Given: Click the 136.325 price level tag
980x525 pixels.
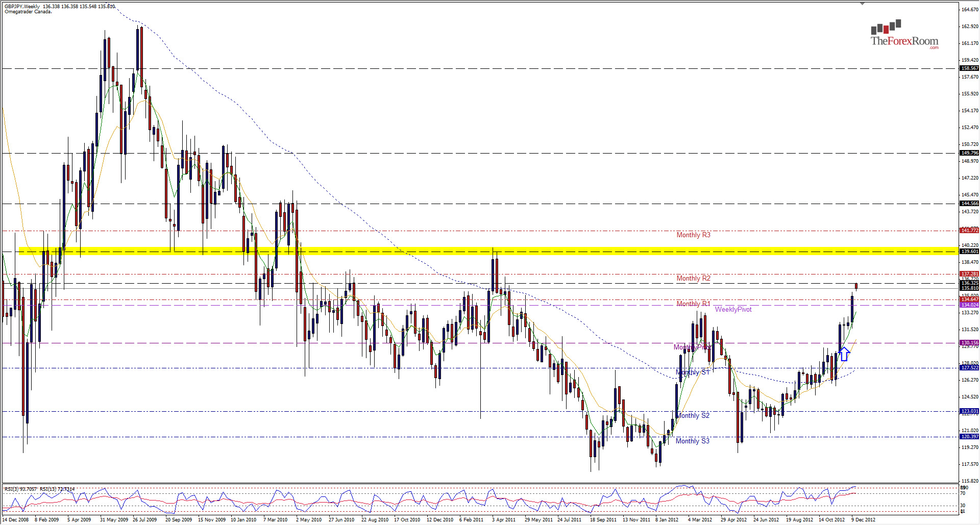Looking at the screenshot, I should click(969, 283).
